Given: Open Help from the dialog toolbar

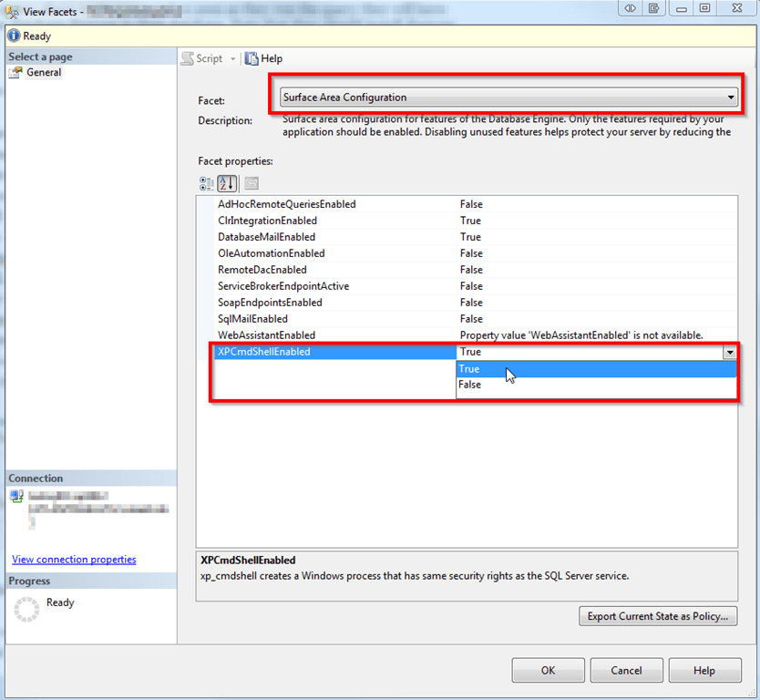Looking at the screenshot, I should pyautogui.click(x=263, y=58).
